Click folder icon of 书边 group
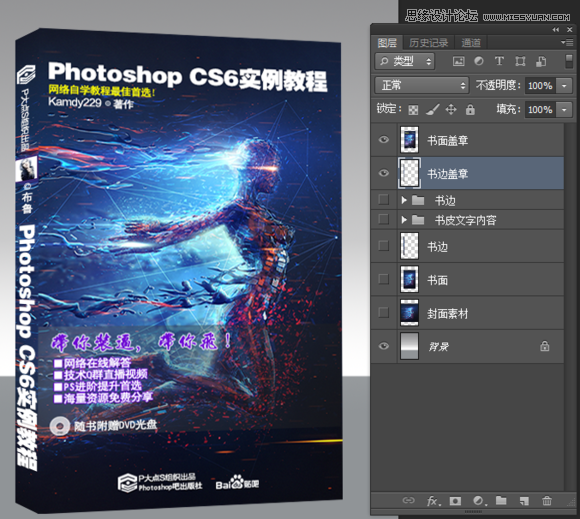The width and height of the screenshot is (580, 519). click(418, 200)
